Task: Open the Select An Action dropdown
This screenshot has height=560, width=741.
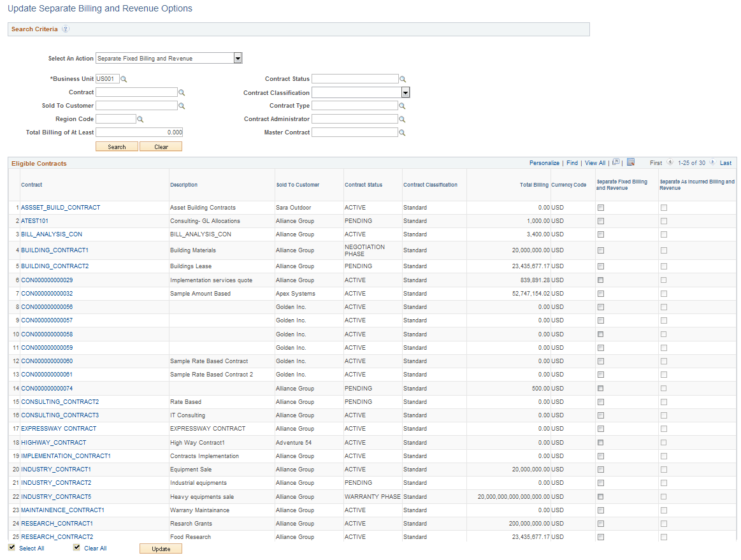Action: tap(238, 57)
